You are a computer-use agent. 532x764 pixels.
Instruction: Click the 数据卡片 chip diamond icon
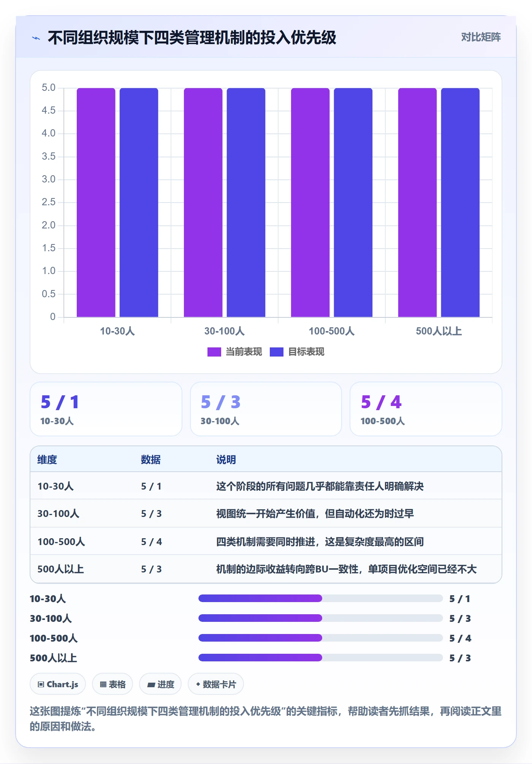coord(198,684)
